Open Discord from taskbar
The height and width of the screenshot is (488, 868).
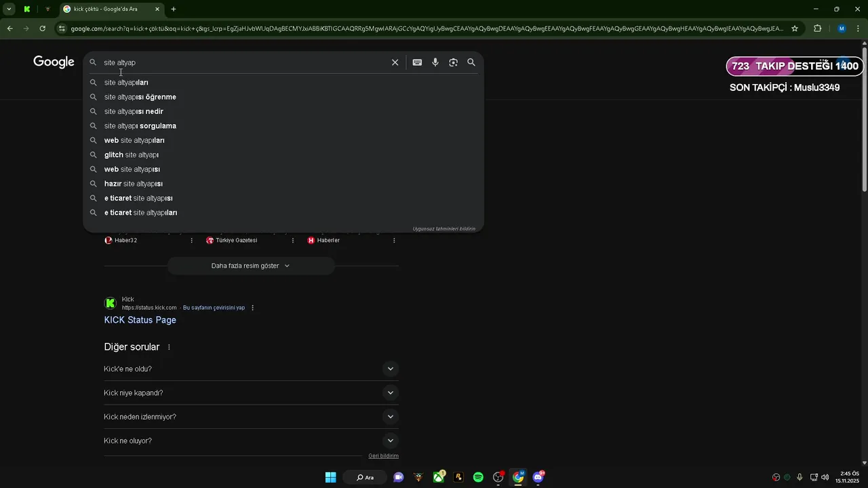tap(538, 477)
